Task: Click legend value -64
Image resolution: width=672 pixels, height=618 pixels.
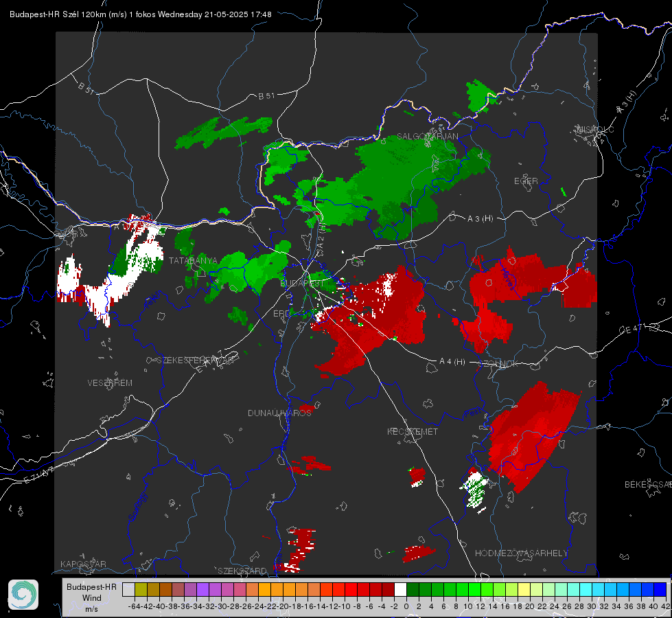Action: click(x=135, y=606)
